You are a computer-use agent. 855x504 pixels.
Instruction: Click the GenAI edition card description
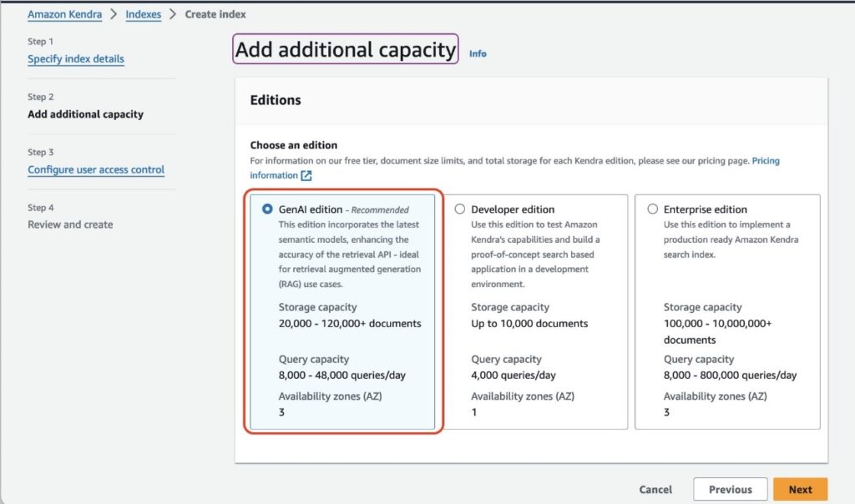pyautogui.click(x=349, y=255)
